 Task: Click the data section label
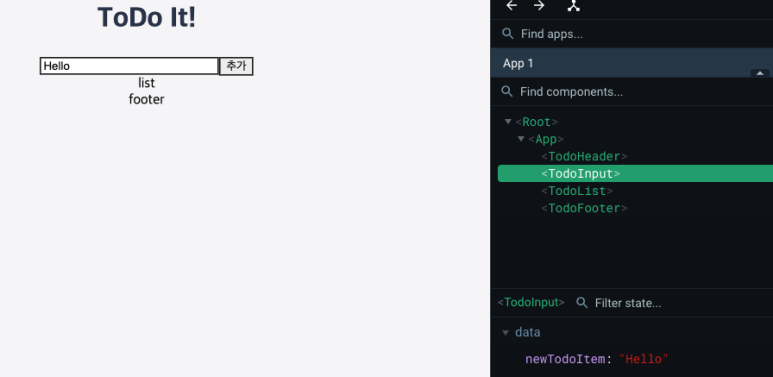click(x=527, y=333)
